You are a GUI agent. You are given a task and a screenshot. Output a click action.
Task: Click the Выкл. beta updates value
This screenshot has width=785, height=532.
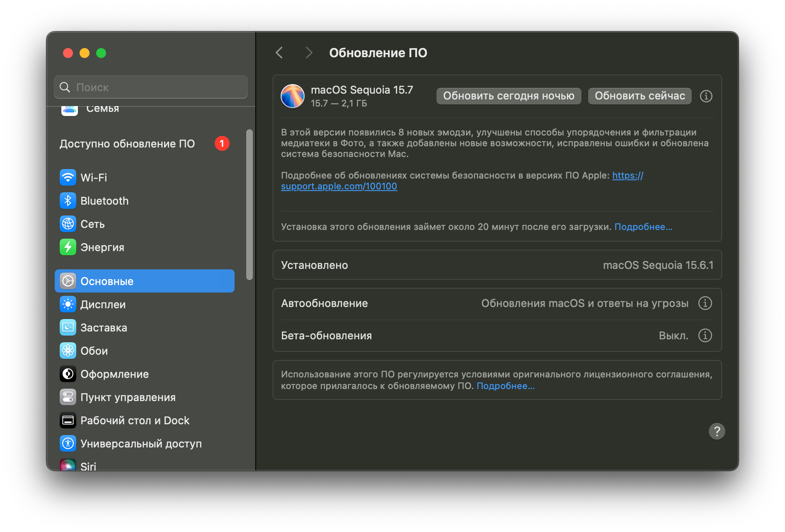point(674,336)
